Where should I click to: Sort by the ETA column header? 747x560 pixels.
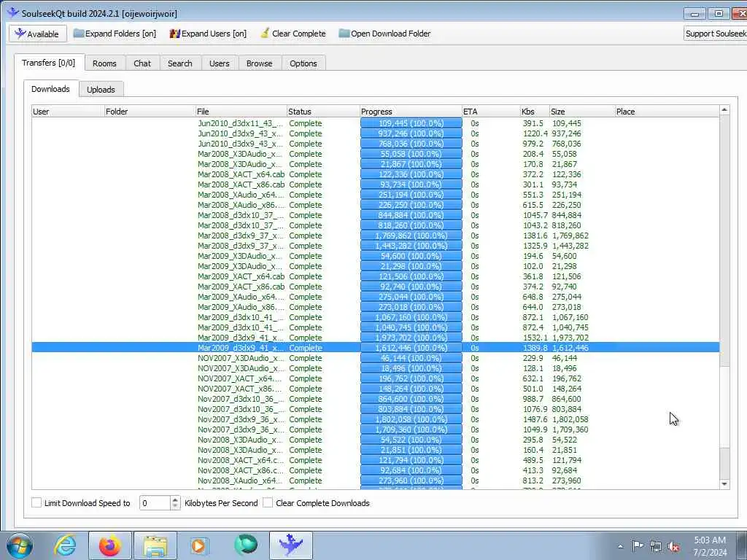click(x=491, y=112)
